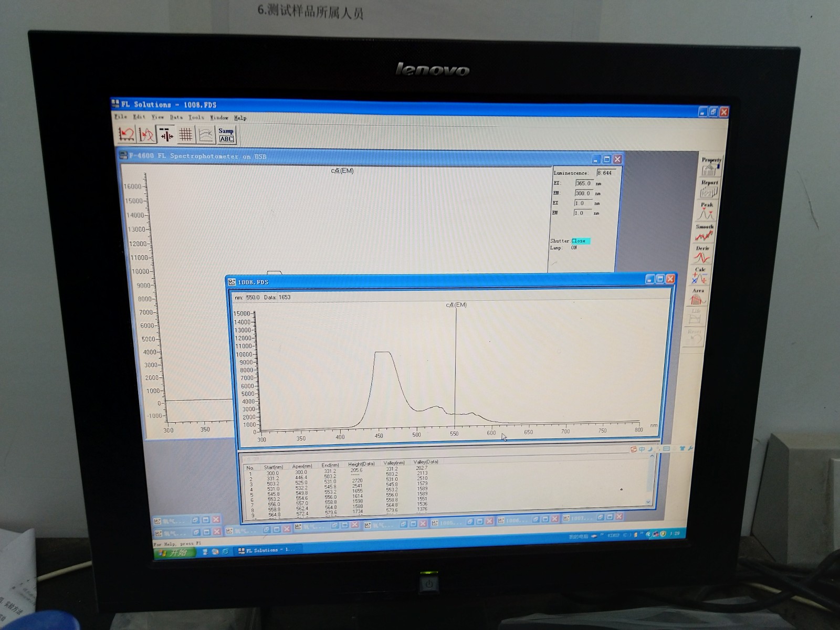Click the Valley(nm) column header
Screen dimensions: 840x630
tap(394, 463)
